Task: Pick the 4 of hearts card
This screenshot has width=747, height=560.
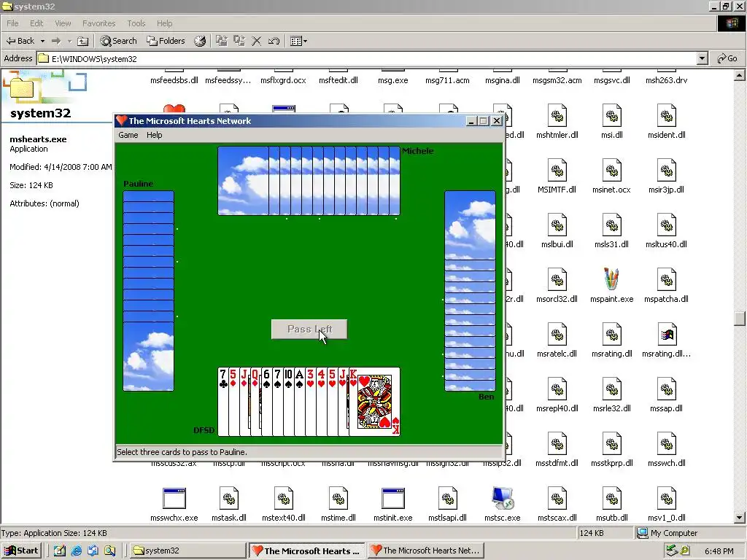Action: [322, 402]
